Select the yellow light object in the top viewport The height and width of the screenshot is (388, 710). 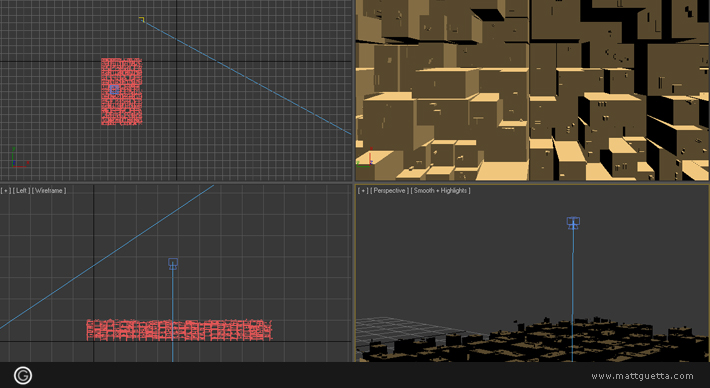[142, 19]
